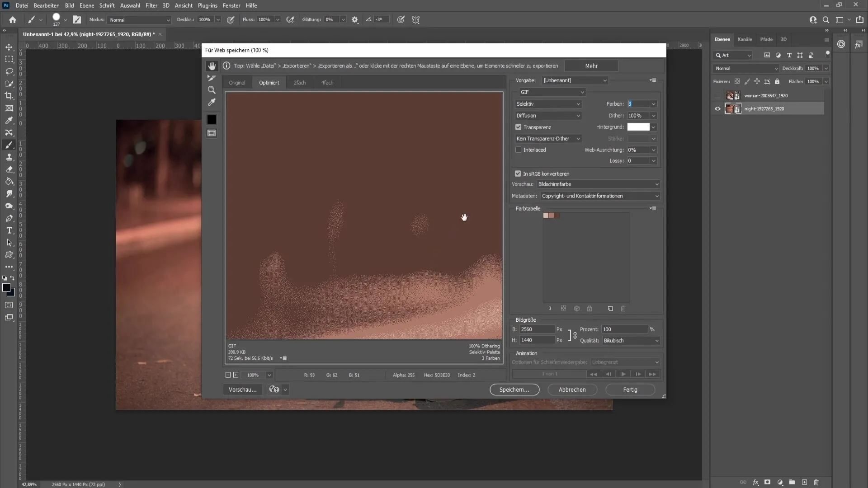This screenshot has height=488, width=868.
Task: Open the Photoshop search icon at top right
Action: 826,20
